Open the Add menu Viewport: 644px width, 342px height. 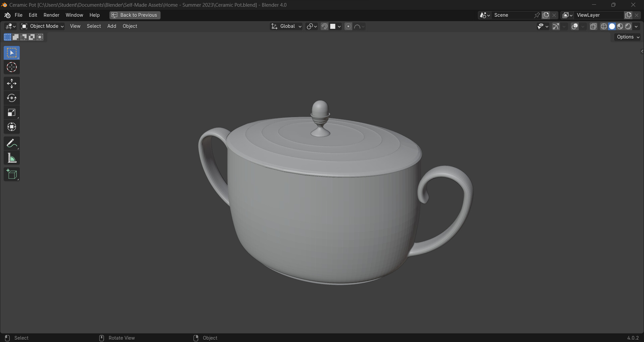(x=112, y=26)
